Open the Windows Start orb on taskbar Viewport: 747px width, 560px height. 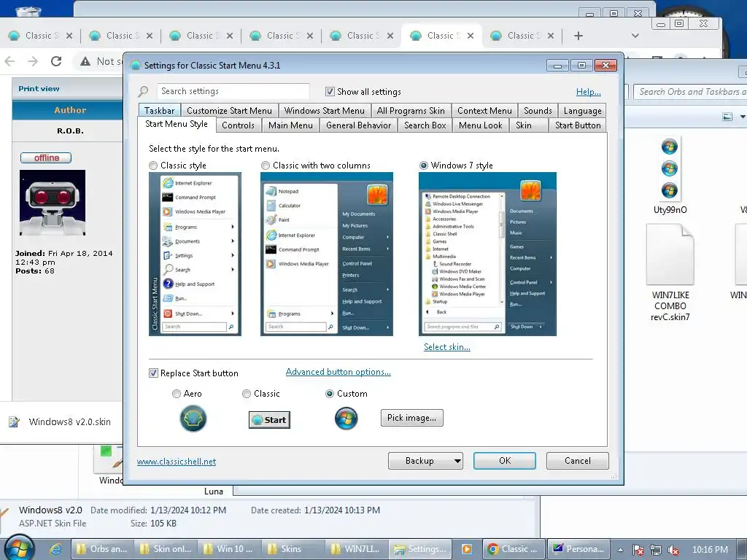[x=19, y=548]
